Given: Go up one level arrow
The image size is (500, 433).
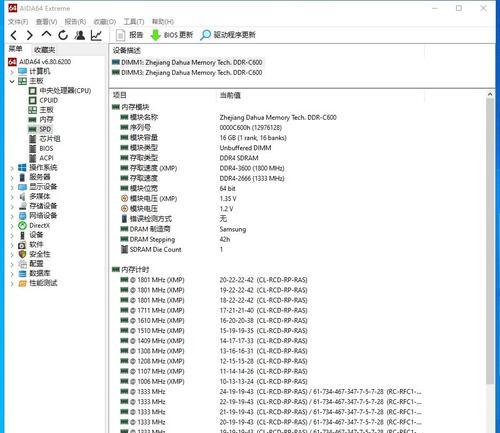Looking at the screenshot, I should pyautogui.click(x=46, y=34).
